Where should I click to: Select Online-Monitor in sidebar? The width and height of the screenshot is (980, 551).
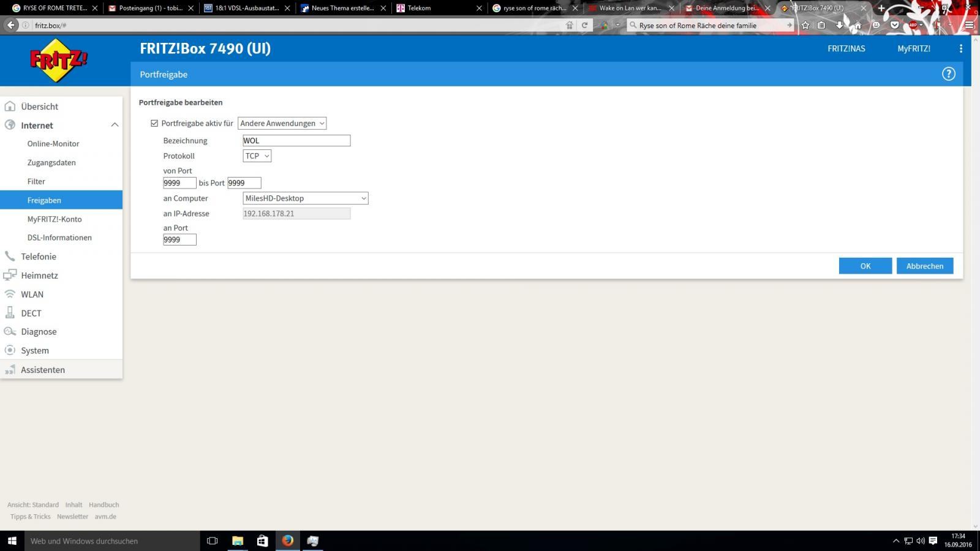(53, 143)
